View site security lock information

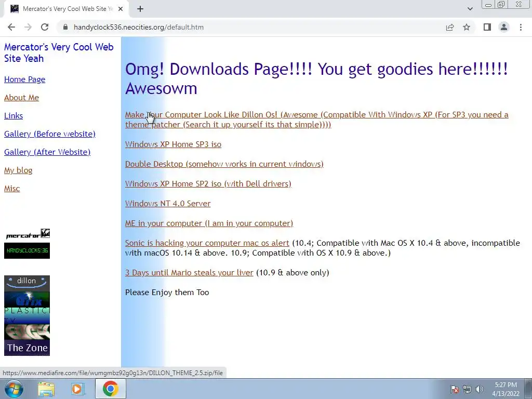pyautogui.click(x=65, y=27)
